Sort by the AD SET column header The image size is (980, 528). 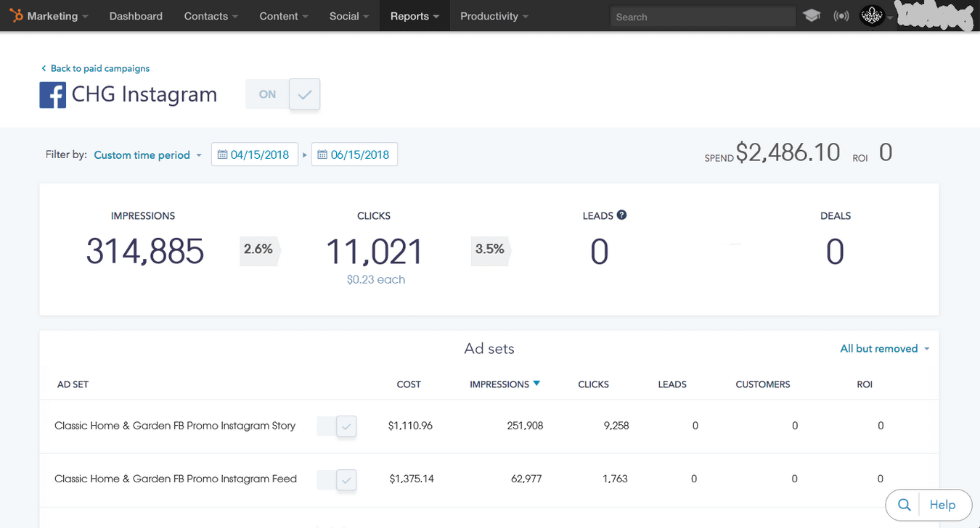click(x=73, y=384)
